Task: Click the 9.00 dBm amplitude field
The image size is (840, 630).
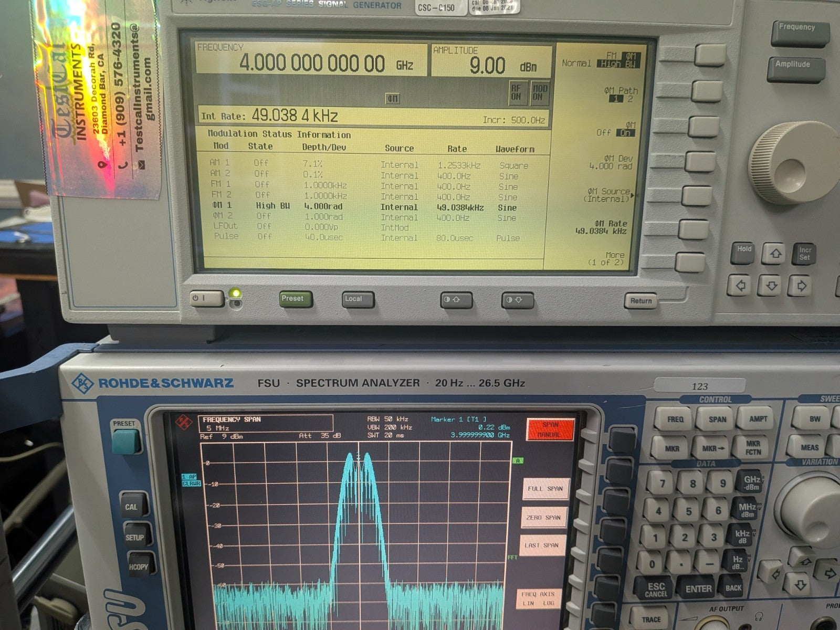Action: (492, 60)
